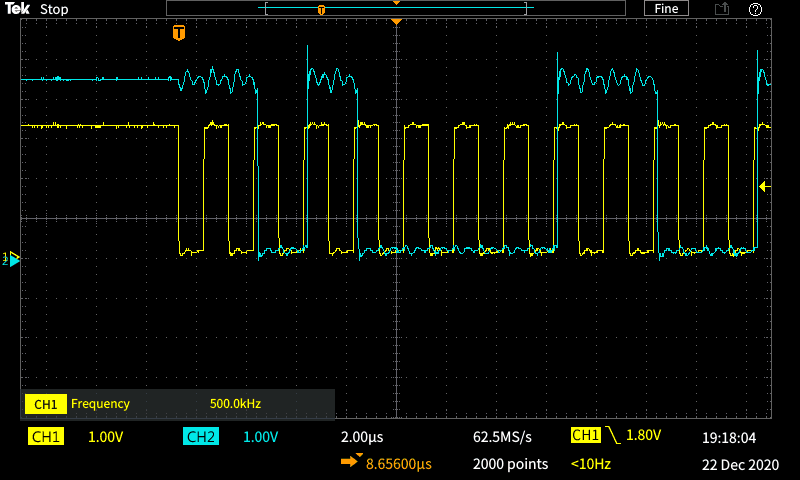800x480 pixels.
Task: Click the help question mark icon
Action: click(x=756, y=9)
